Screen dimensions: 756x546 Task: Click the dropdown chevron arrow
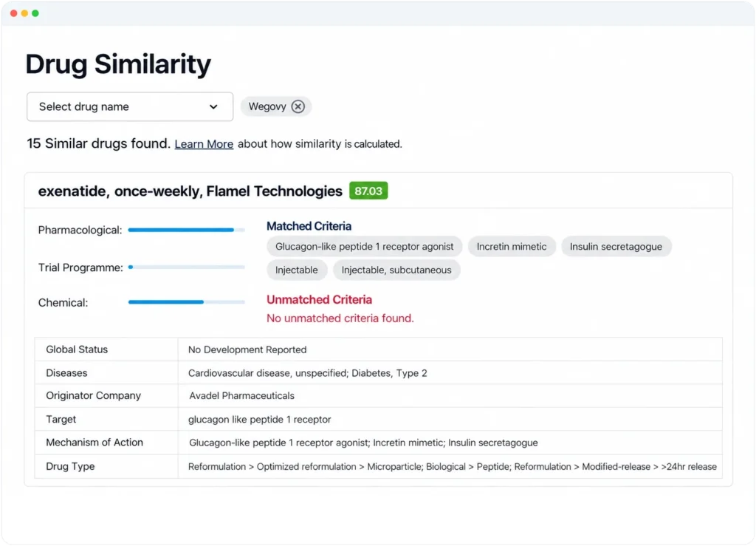pos(213,107)
